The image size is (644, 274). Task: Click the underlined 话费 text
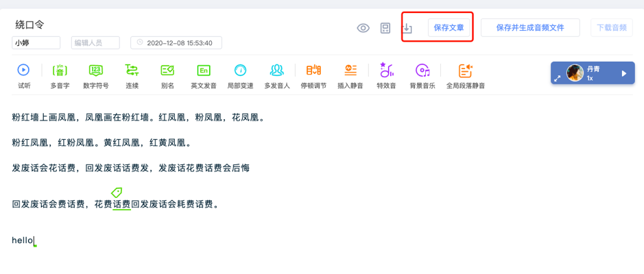point(121,204)
